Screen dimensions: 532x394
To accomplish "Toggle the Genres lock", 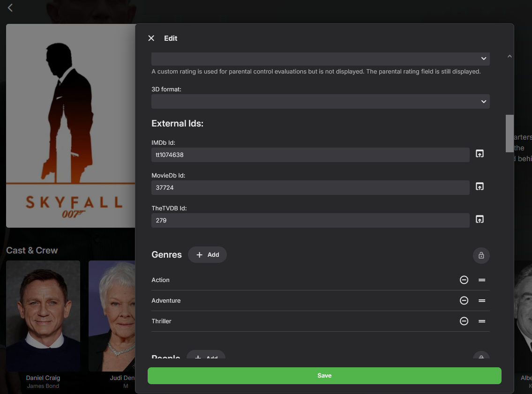I will pyautogui.click(x=481, y=255).
